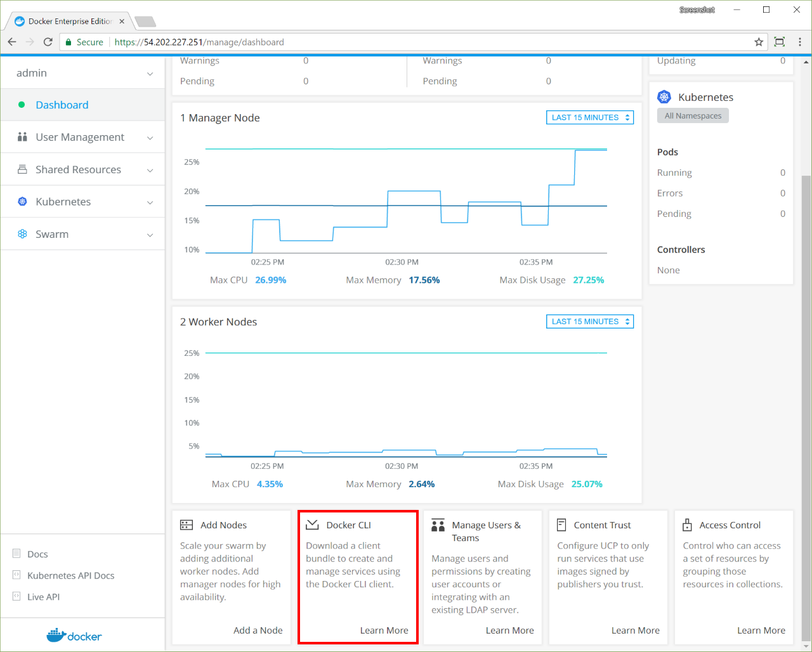
Task: Expand the Swarm menu chevron
Action: click(150, 235)
